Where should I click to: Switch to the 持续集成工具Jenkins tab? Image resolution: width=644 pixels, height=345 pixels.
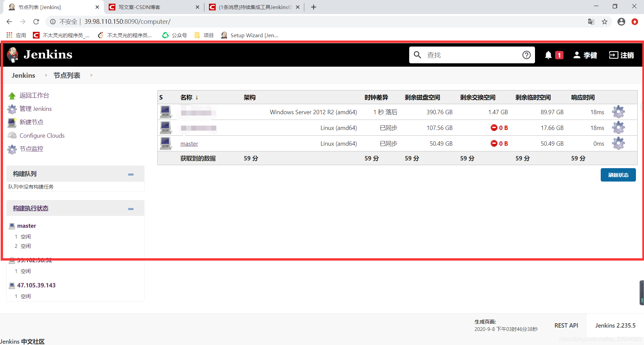click(254, 7)
